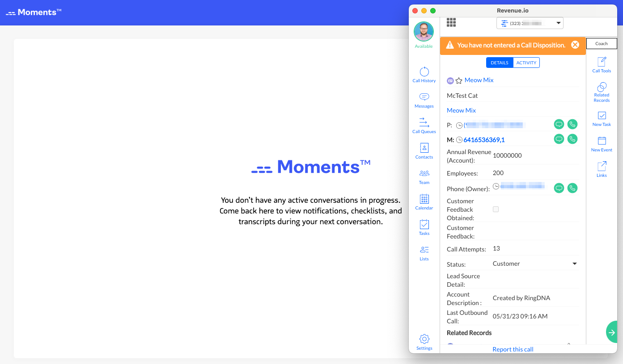Viewport: 623px width, 364px height.
Task: Click Report this call link
Action: click(513, 349)
